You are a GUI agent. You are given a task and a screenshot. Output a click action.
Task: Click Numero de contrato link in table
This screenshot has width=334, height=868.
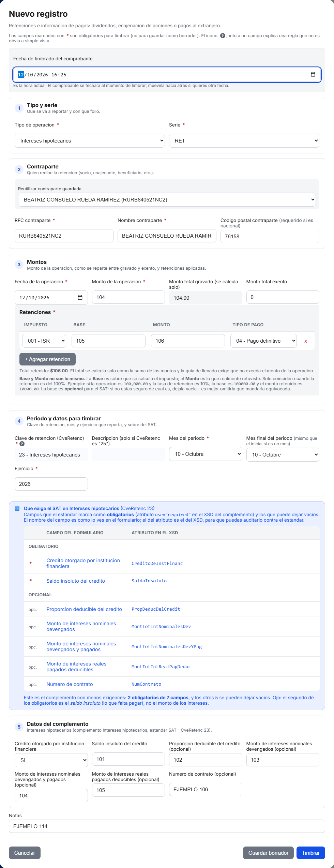[70, 684]
